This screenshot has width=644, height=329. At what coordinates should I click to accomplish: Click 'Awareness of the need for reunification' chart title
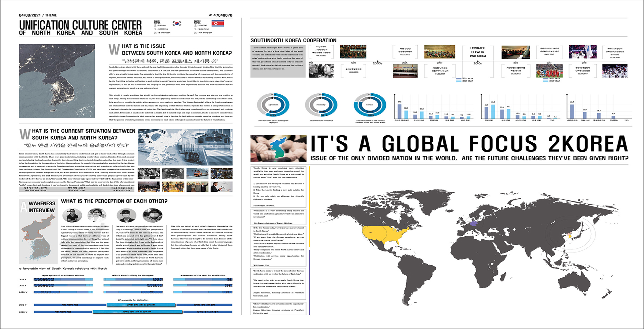(203, 276)
